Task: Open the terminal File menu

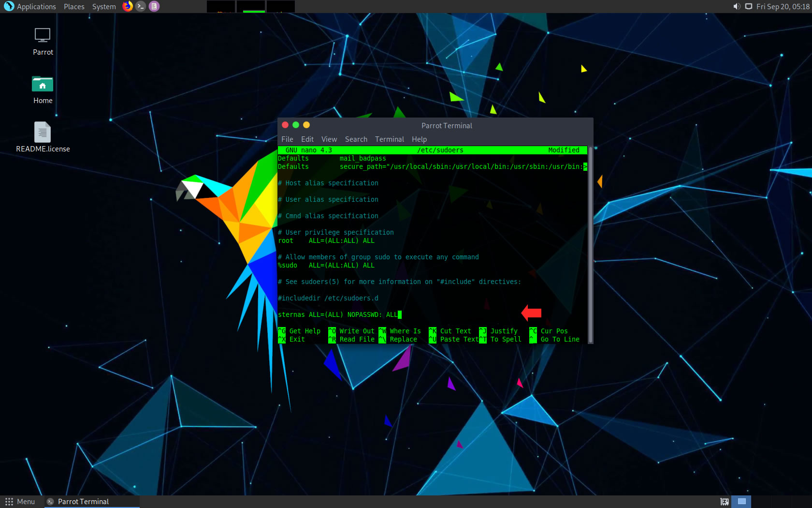Action: (x=287, y=139)
